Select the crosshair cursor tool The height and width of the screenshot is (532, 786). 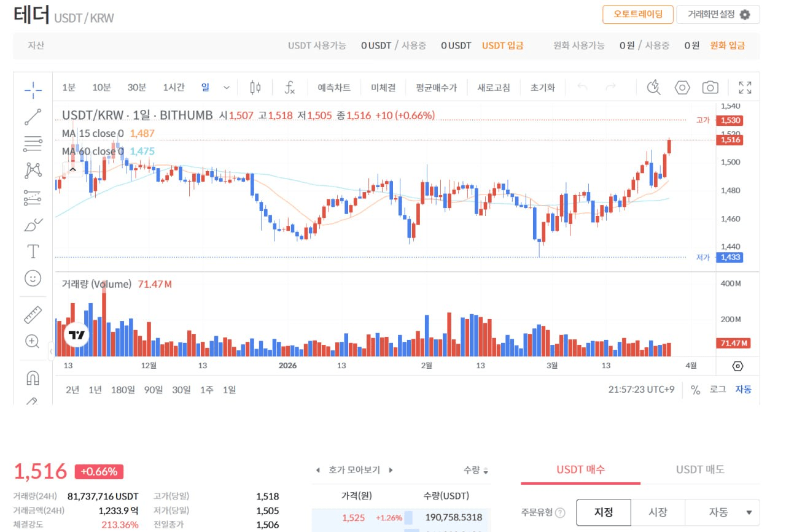click(x=33, y=90)
